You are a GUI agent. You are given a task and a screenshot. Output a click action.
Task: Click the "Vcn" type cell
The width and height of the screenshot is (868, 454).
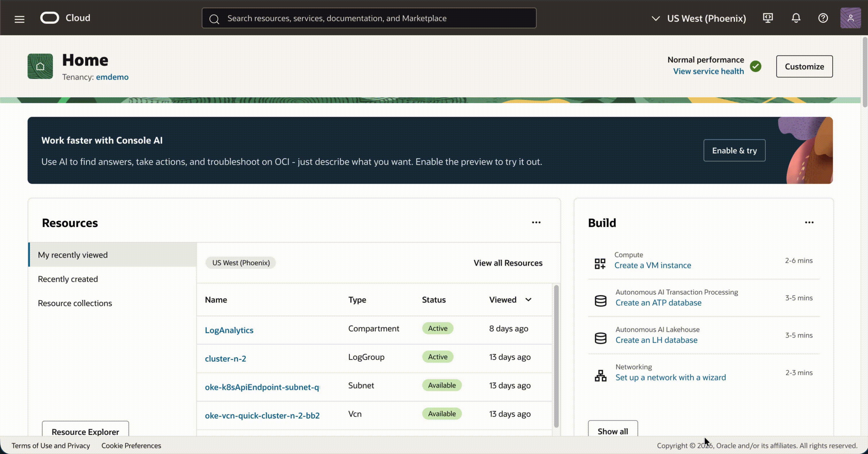pos(355,414)
